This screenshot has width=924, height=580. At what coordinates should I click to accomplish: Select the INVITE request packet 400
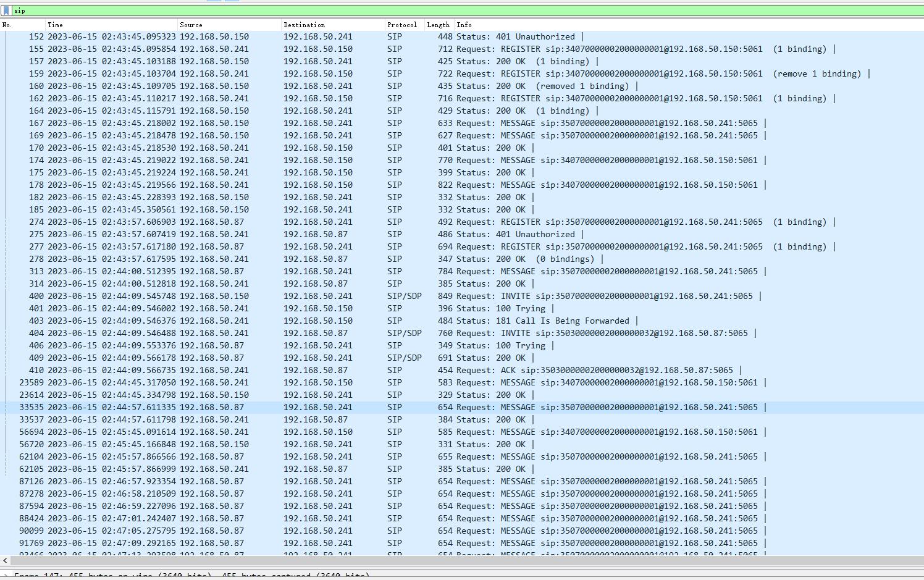[247, 296]
